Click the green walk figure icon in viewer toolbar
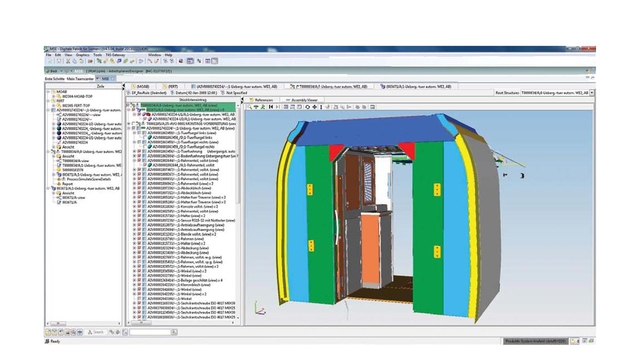 (x=263, y=107)
